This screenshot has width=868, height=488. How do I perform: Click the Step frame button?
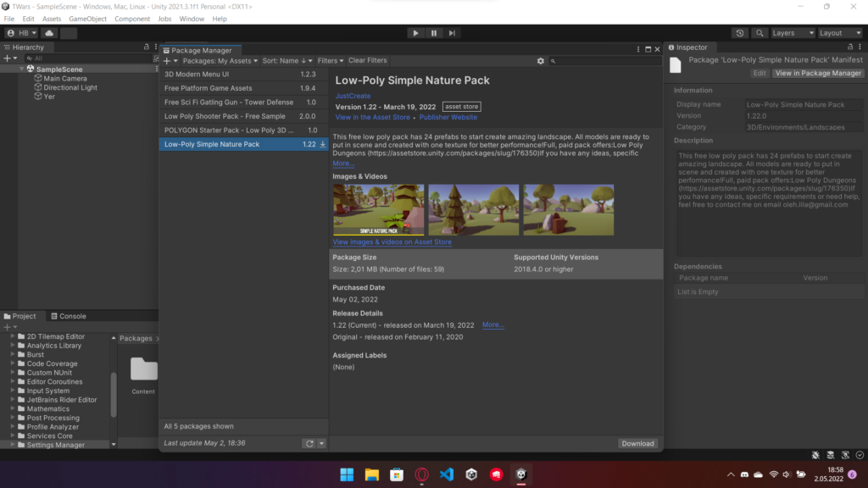[453, 33]
